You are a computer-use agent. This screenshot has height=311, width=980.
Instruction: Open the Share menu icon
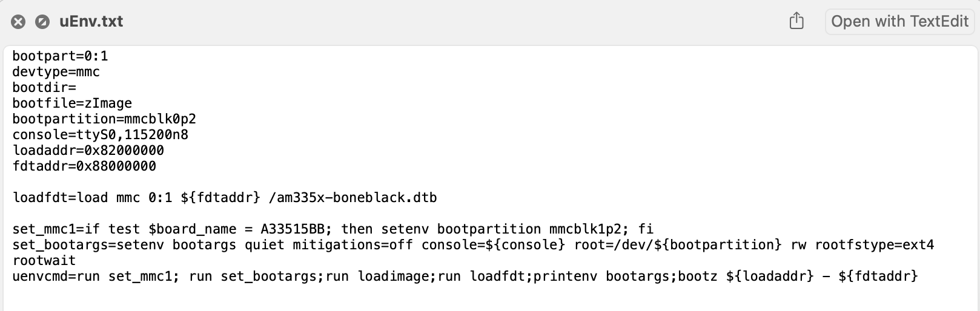point(796,21)
